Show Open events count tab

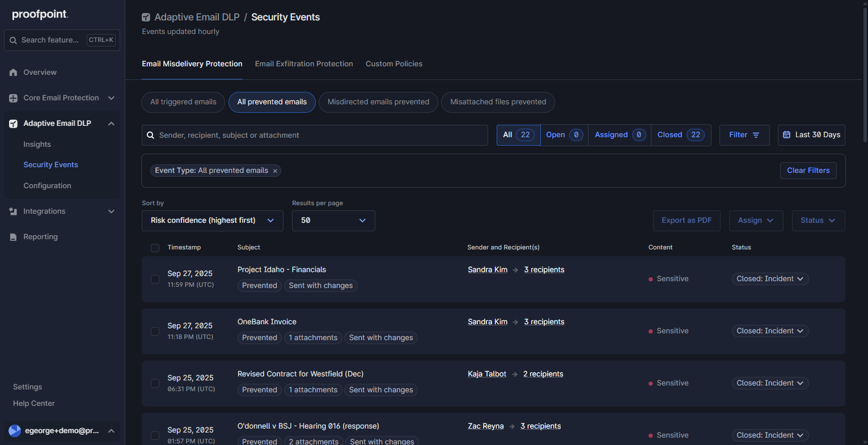coord(564,135)
